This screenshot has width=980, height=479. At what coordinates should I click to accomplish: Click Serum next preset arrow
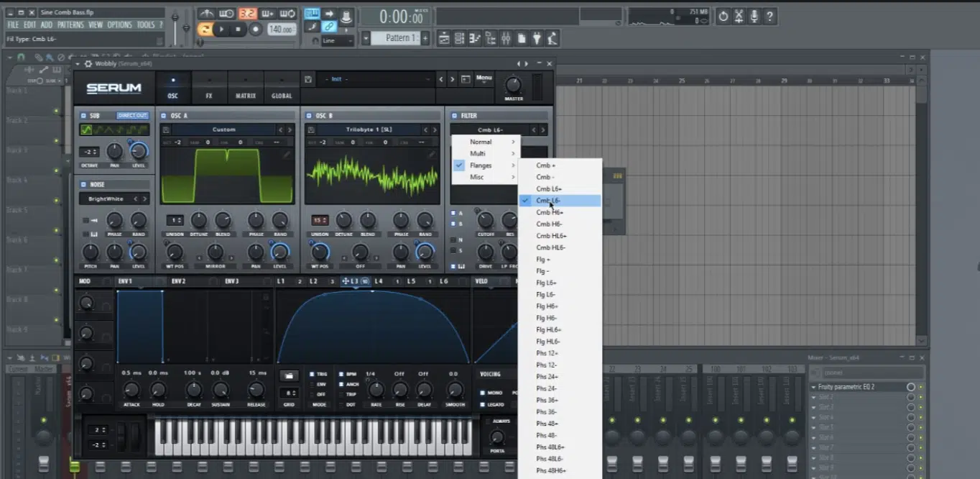452,79
